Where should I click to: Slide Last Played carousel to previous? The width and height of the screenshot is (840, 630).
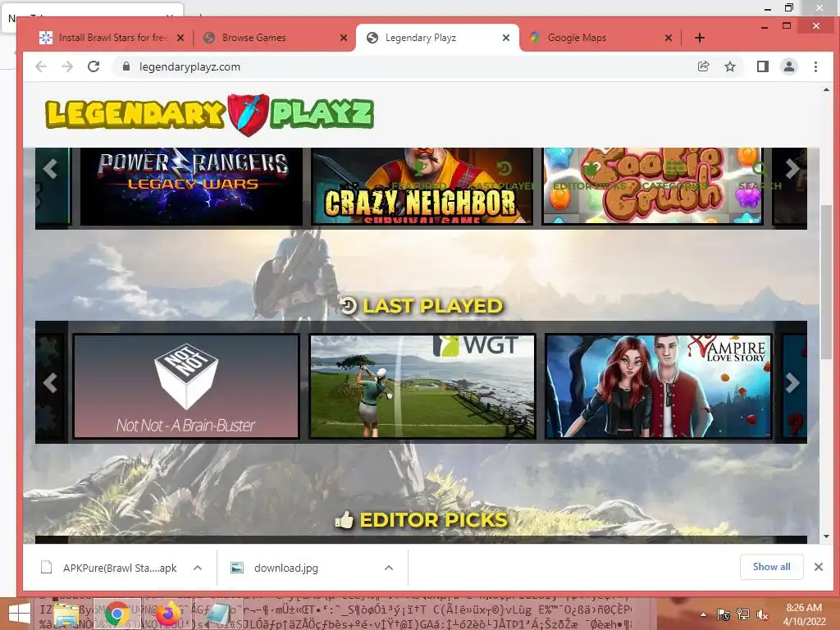point(50,382)
